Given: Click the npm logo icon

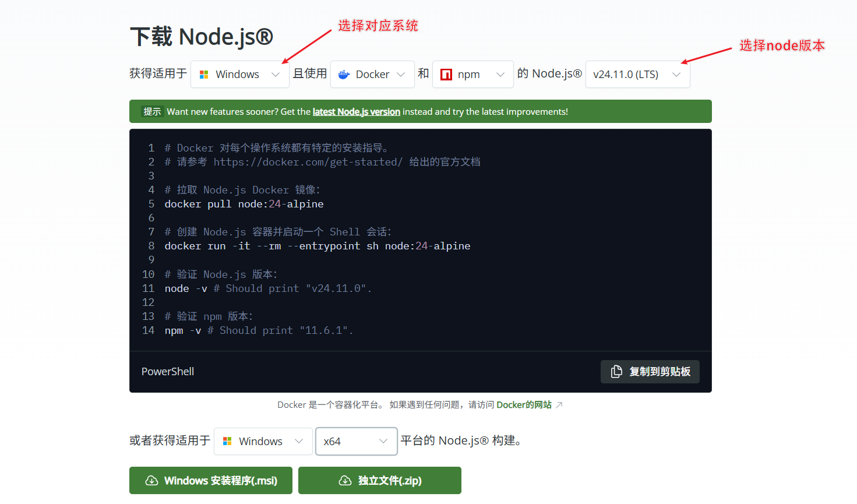Looking at the screenshot, I should 445,74.
